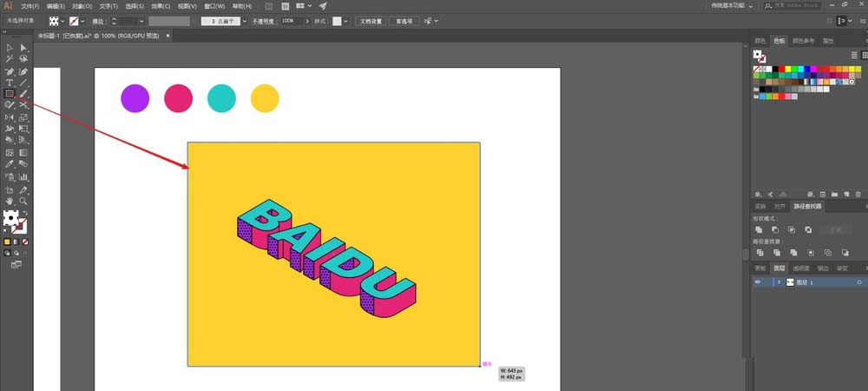Click the Minus Back pathfinder icon
Image resolution: width=868 pixels, height=391 pixels.
845,253
